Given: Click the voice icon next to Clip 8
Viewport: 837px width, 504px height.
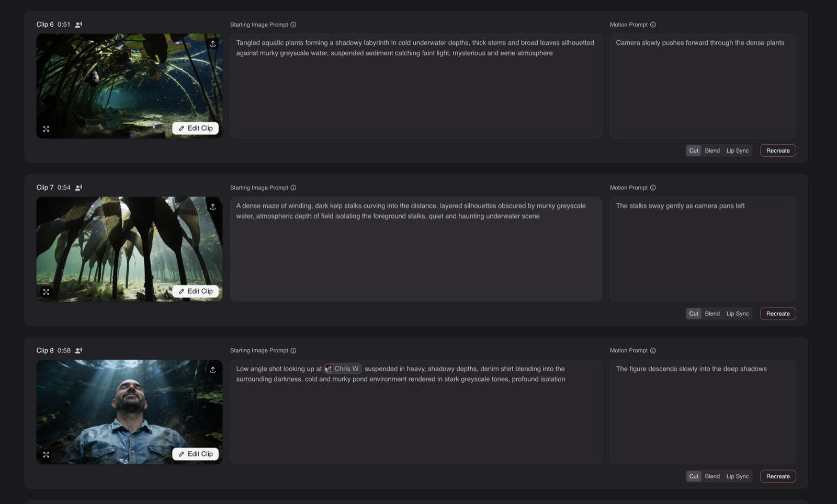Looking at the screenshot, I should point(78,350).
